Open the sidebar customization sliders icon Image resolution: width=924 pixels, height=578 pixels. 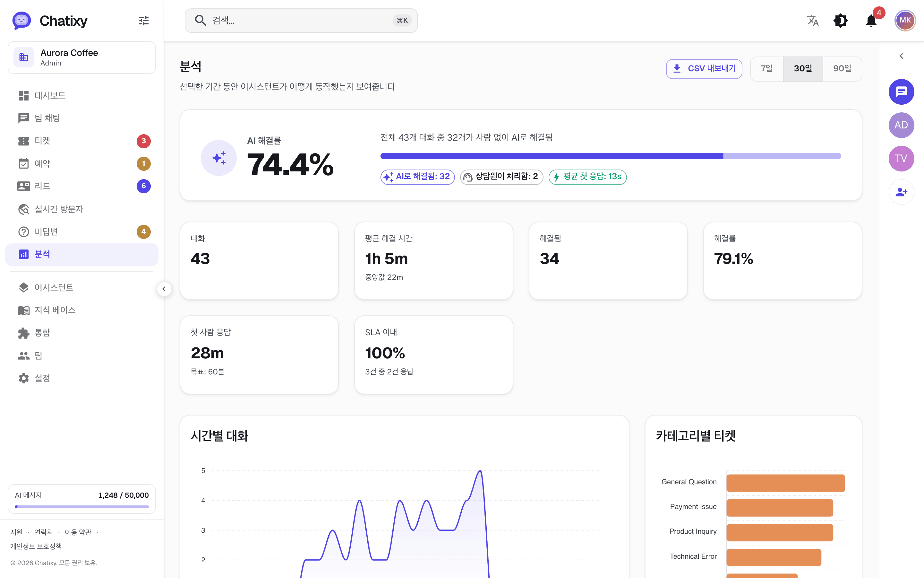pyautogui.click(x=143, y=20)
